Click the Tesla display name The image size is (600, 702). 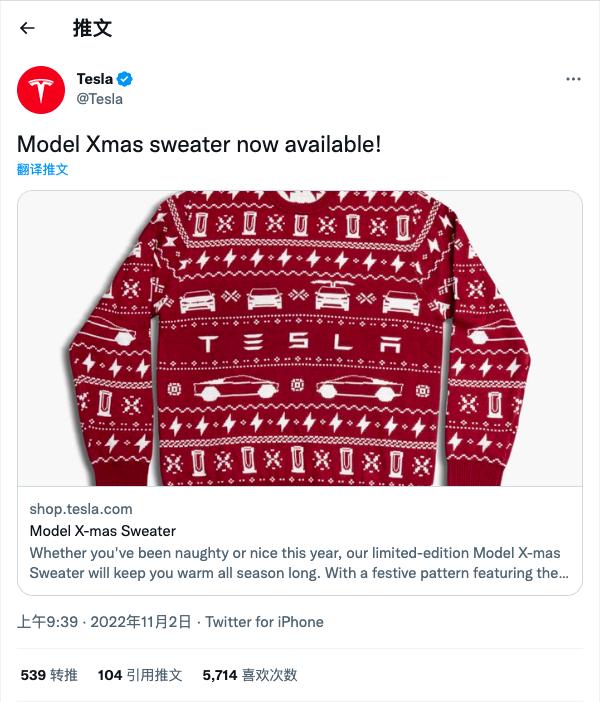95,79
